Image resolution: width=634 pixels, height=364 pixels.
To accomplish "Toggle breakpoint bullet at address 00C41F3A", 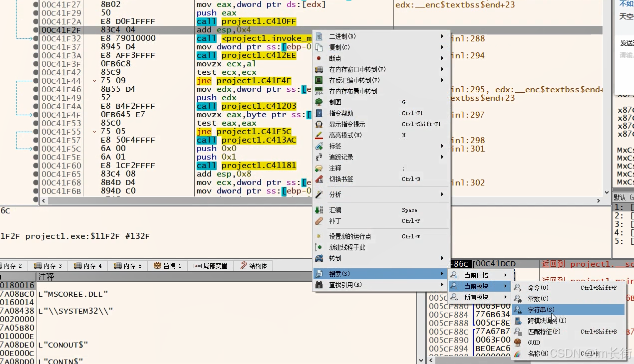I will 35,55.
